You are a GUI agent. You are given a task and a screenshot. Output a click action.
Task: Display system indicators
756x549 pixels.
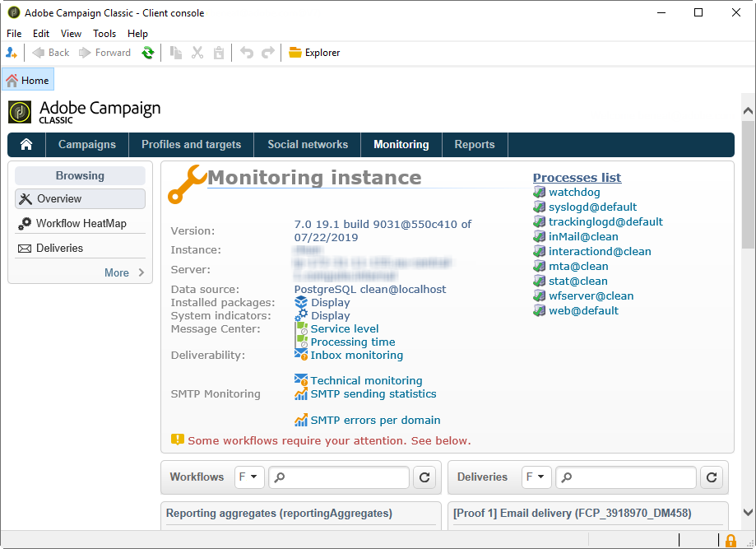click(x=330, y=315)
